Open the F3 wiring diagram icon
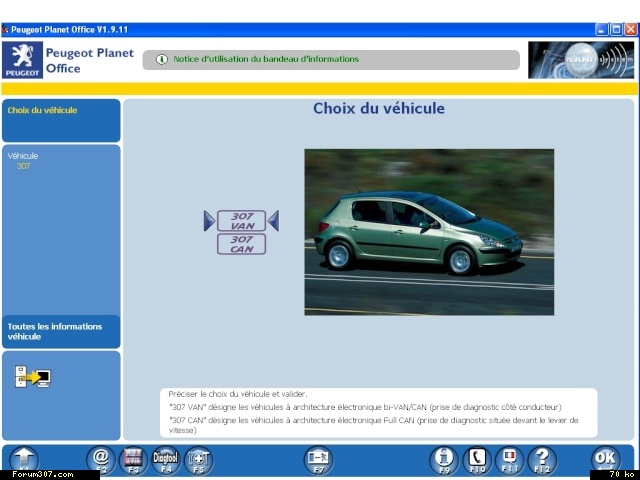The image size is (640, 480). click(133, 460)
